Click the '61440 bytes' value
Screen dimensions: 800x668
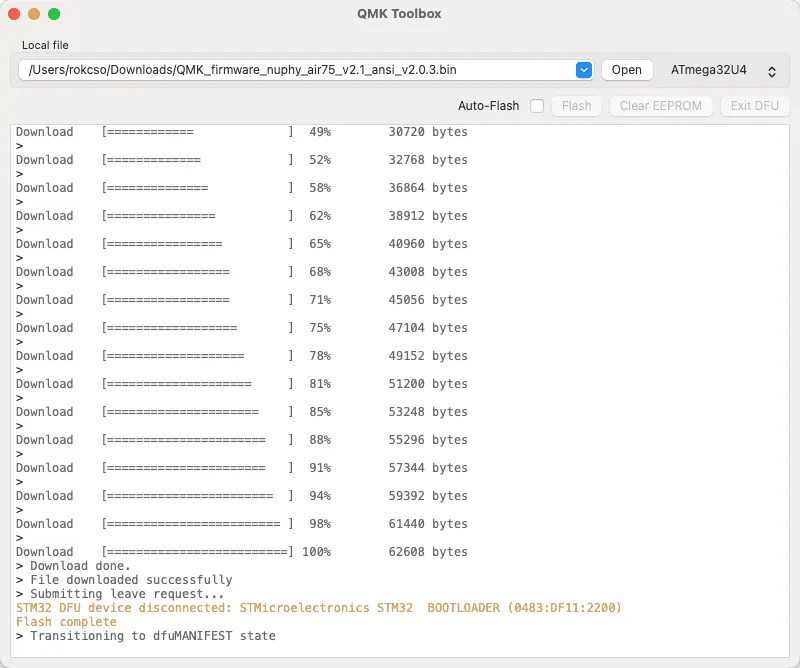point(428,524)
